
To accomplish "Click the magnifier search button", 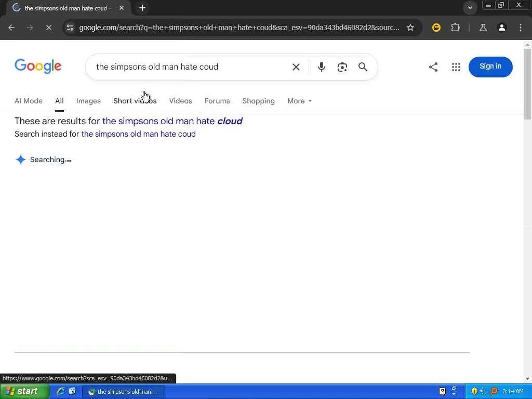I will [x=363, y=67].
